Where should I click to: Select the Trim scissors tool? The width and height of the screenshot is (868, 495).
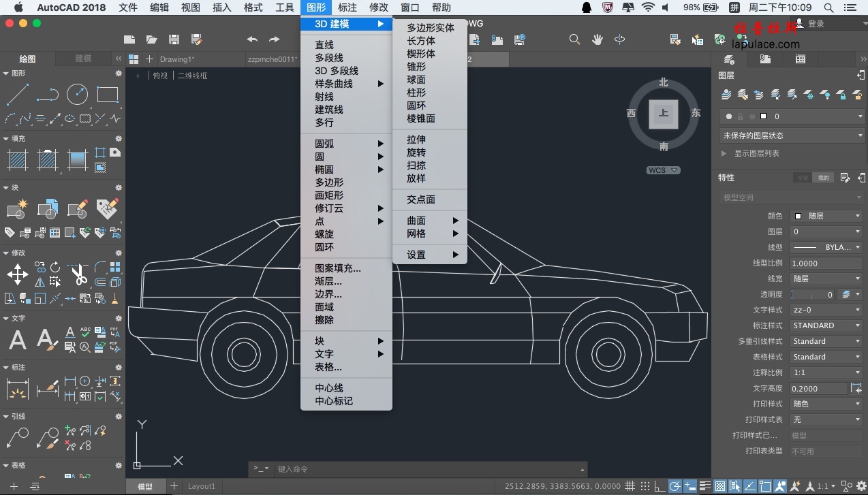tap(79, 274)
